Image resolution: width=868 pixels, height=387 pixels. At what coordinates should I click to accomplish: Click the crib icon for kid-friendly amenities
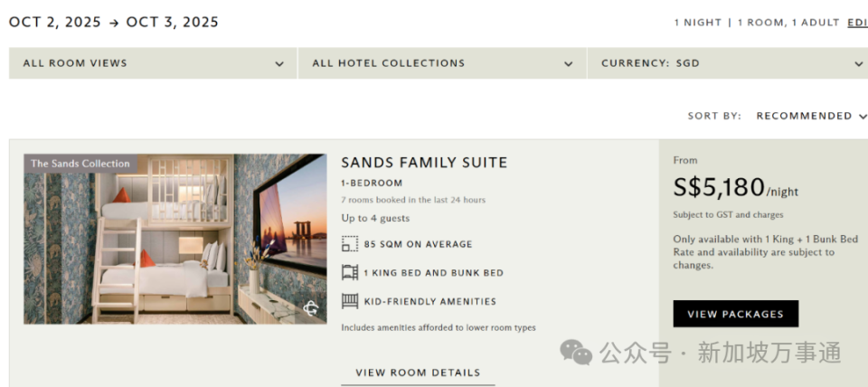coord(350,301)
